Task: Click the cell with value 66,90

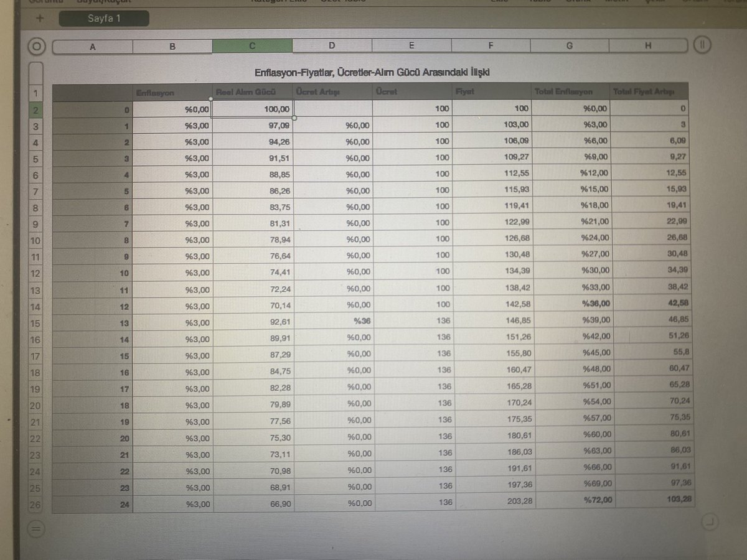Action: click(253, 503)
